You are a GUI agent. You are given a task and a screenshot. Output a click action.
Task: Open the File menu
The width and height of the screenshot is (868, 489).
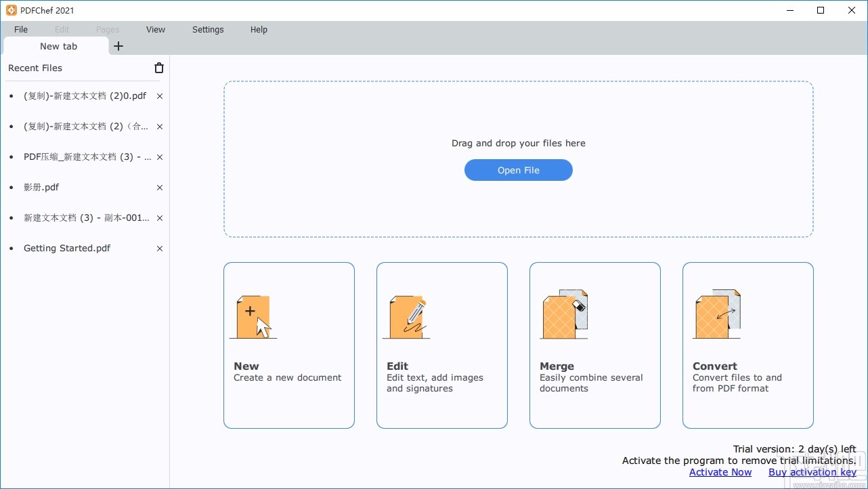coord(21,30)
